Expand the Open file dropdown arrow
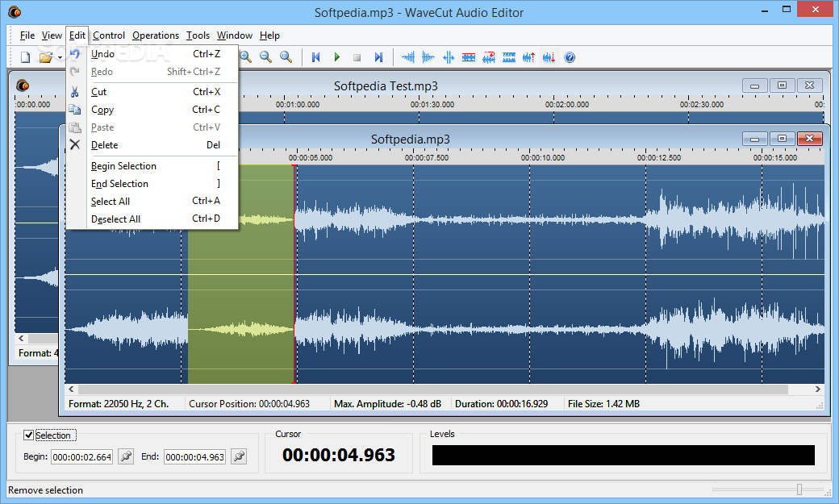839x504 pixels. [x=60, y=57]
